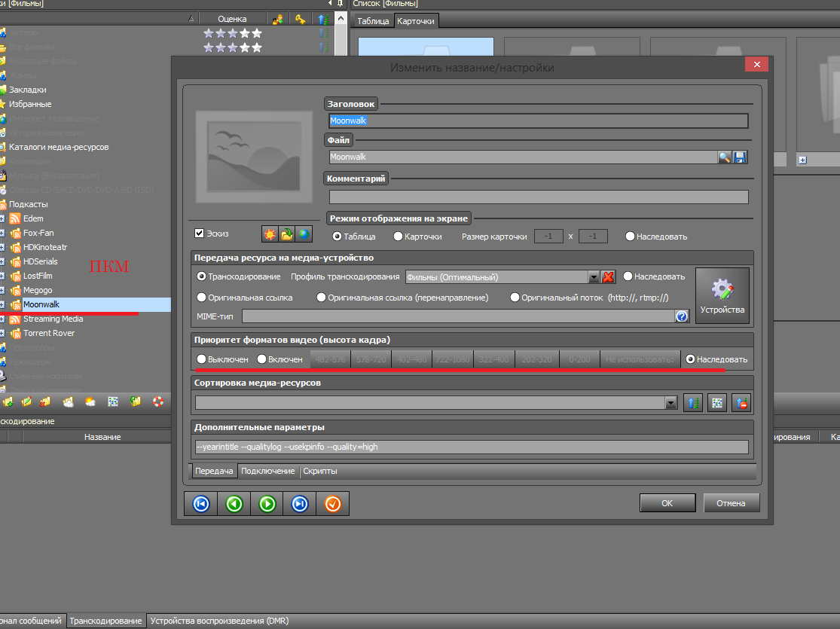Image resolution: width=840 pixels, height=629 pixels.
Task: Enable video format priority with Включен
Action: pyautogui.click(x=262, y=359)
